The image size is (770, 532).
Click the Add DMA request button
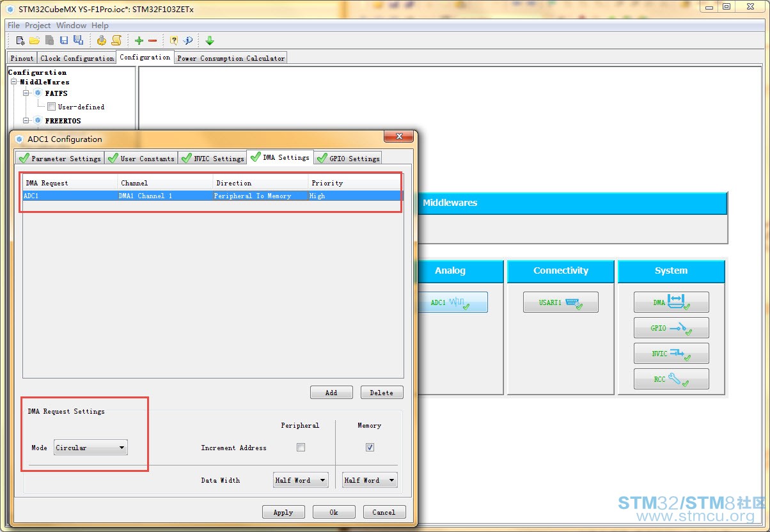[331, 393]
